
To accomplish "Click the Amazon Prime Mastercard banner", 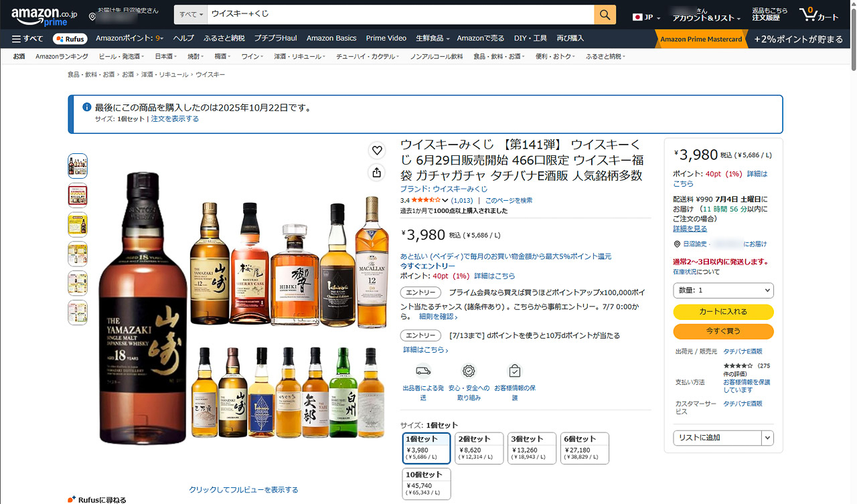I will (702, 39).
